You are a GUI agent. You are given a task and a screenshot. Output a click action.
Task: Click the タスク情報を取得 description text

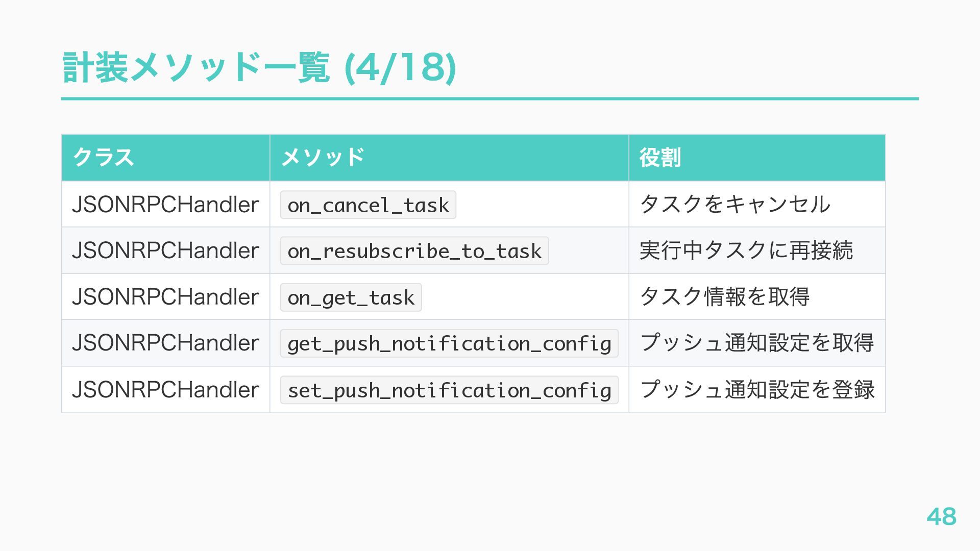pyautogui.click(x=724, y=296)
